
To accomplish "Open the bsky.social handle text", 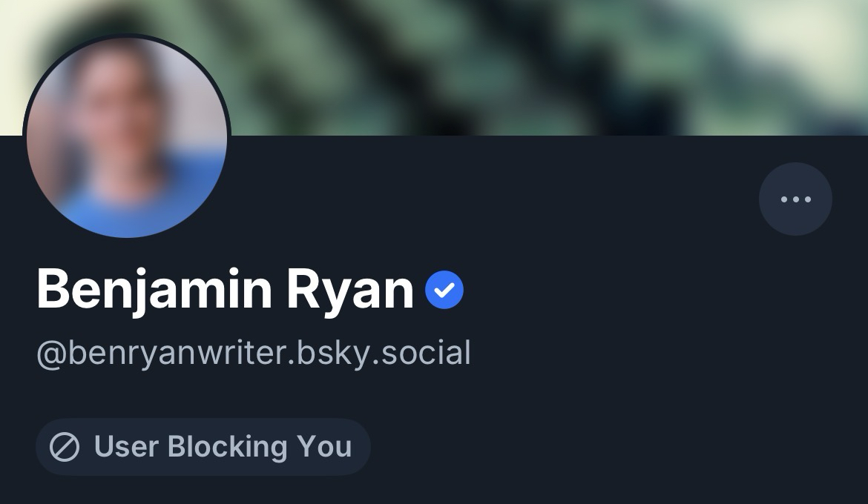I will tap(253, 353).
